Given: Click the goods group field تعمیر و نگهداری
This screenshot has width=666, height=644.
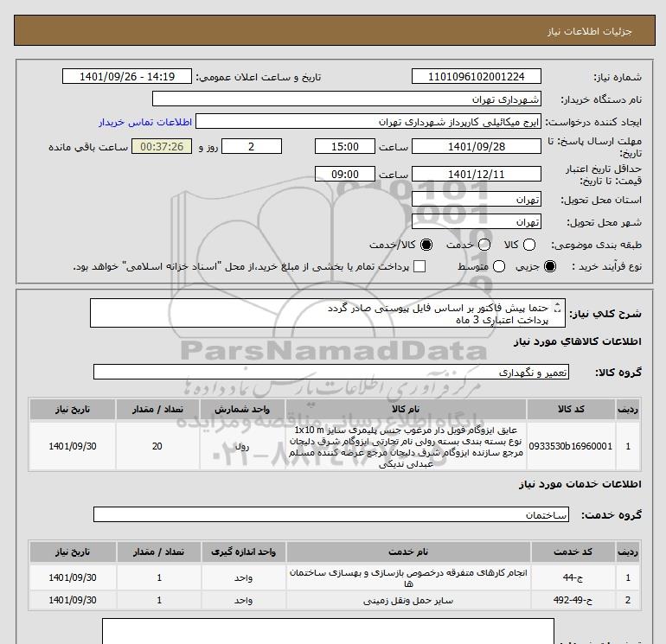Looking at the screenshot, I should 331,372.
